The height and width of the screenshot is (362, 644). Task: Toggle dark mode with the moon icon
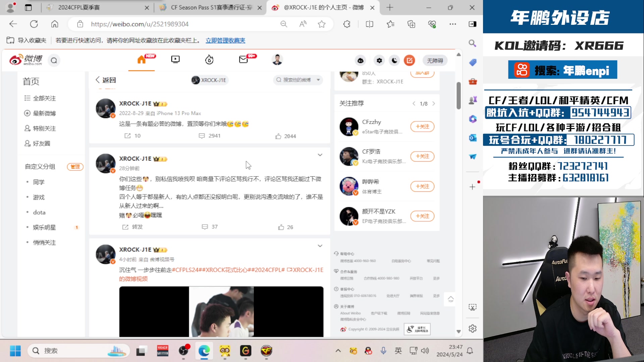pyautogui.click(x=394, y=60)
